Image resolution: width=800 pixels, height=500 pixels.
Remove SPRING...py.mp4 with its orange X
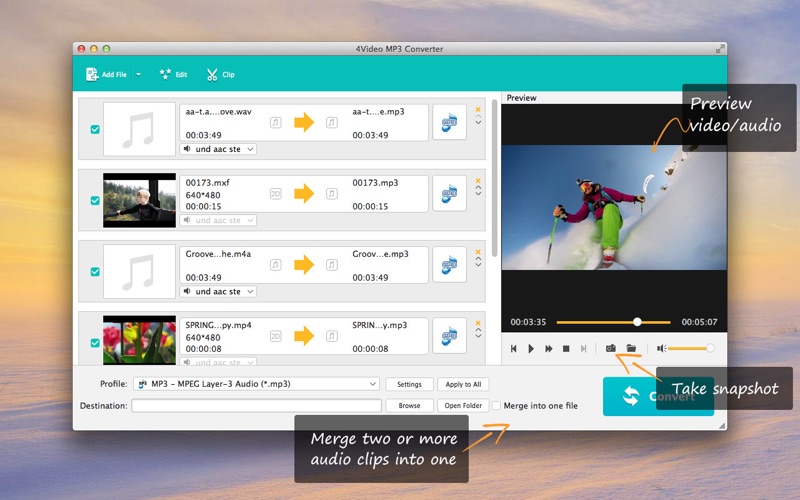(x=478, y=323)
